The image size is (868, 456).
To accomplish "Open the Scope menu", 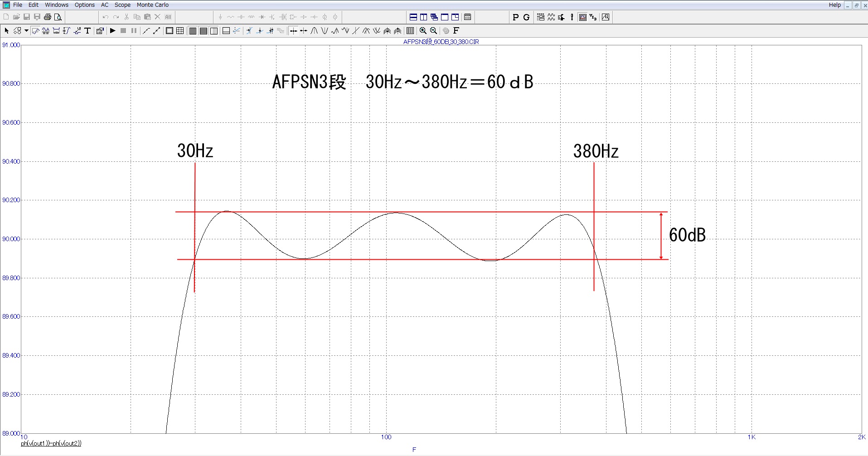I will click(x=122, y=5).
